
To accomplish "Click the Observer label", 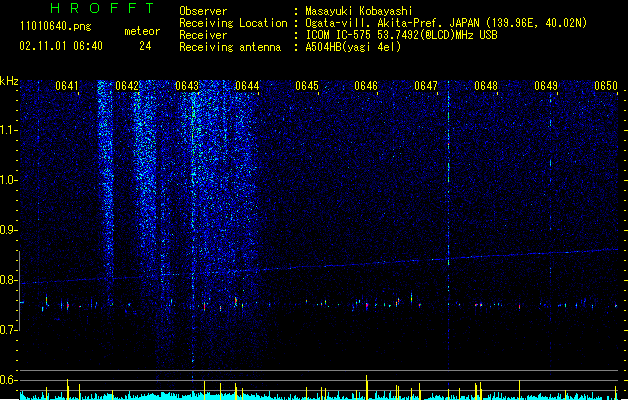I will click(x=203, y=11).
